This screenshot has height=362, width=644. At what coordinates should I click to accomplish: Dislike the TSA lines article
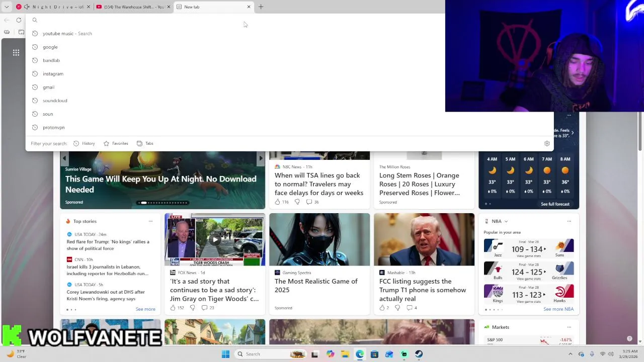pos(297,202)
